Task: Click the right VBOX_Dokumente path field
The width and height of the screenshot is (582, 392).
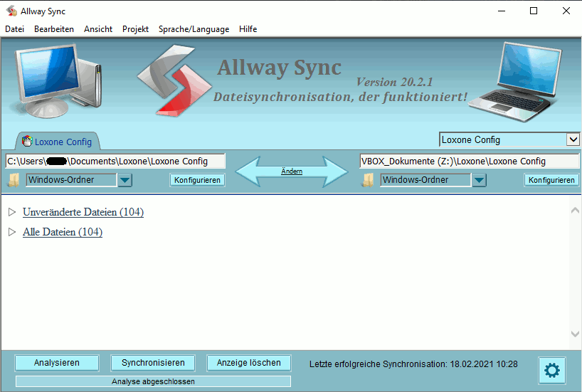Action: pyautogui.click(x=469, y=161)
